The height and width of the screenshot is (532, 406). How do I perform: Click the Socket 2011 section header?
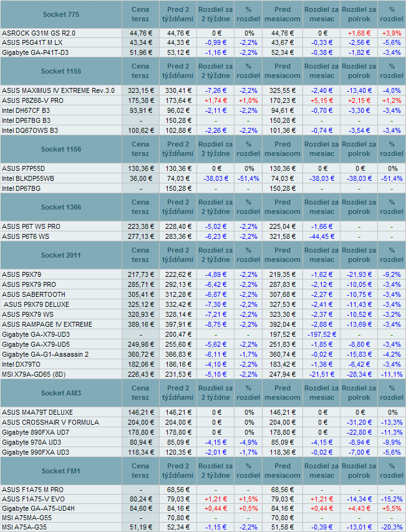point(61,256)
